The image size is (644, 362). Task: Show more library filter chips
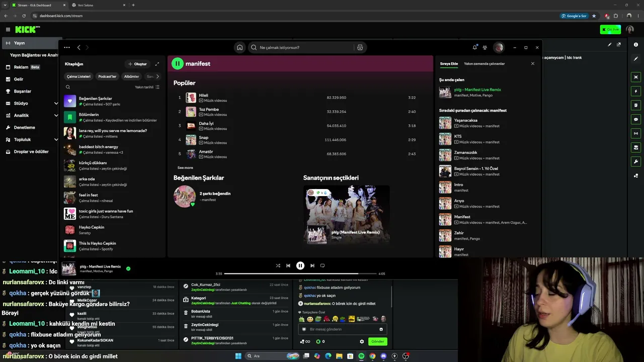click(157, 76)
